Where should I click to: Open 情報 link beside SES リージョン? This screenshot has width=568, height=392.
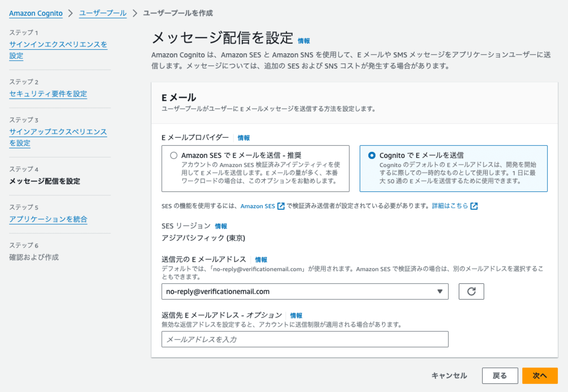221,226
